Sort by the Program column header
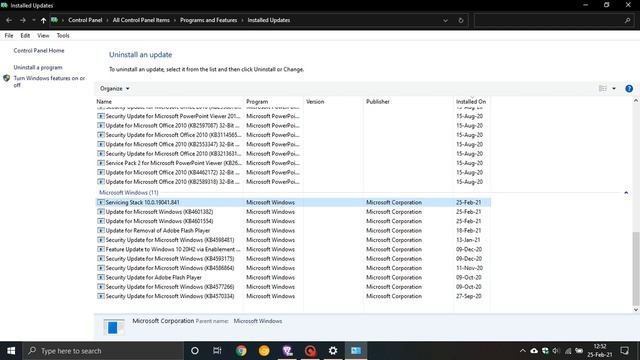The image size is (640, 360). (257, 102)
